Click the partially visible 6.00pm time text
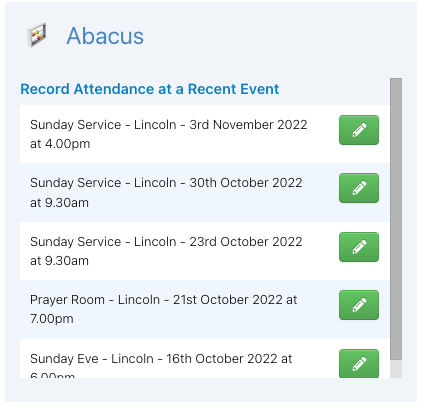Screen dimensions: 424x409 [52, 375]
